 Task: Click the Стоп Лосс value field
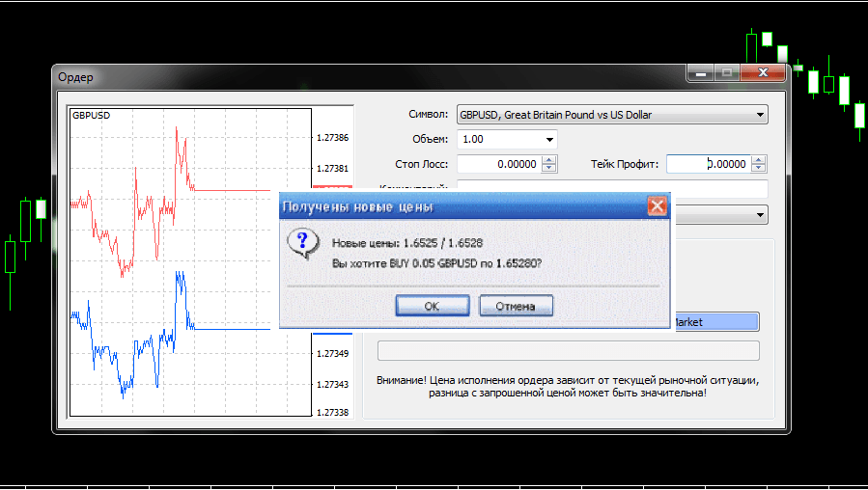tap(498, 164)
